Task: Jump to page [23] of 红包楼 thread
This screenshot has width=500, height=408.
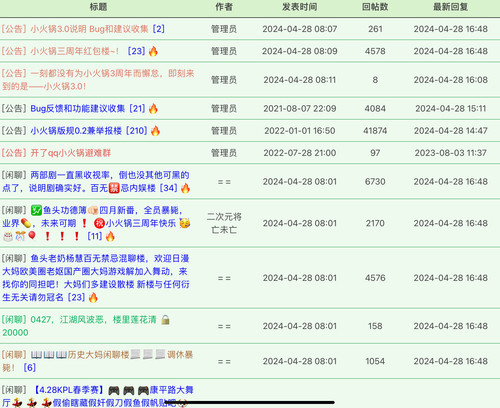Action: 136,51
